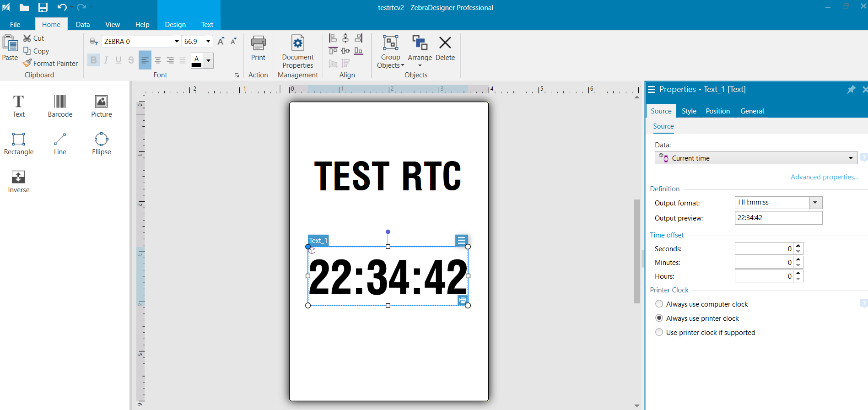The width and height of the screenshot is (868, 410).
Task: Open the File menu
Action: point(15,24)
